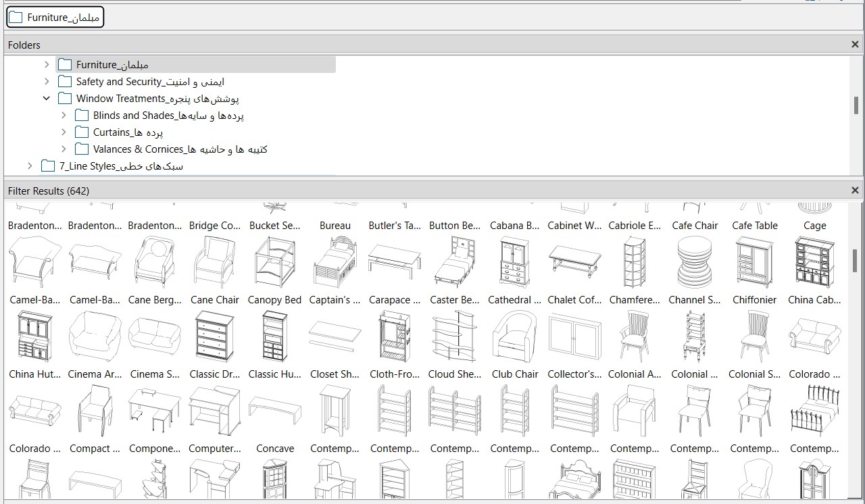Pick the Computer desk symbol
Screen dimensions: 865x504
[215, 411]
